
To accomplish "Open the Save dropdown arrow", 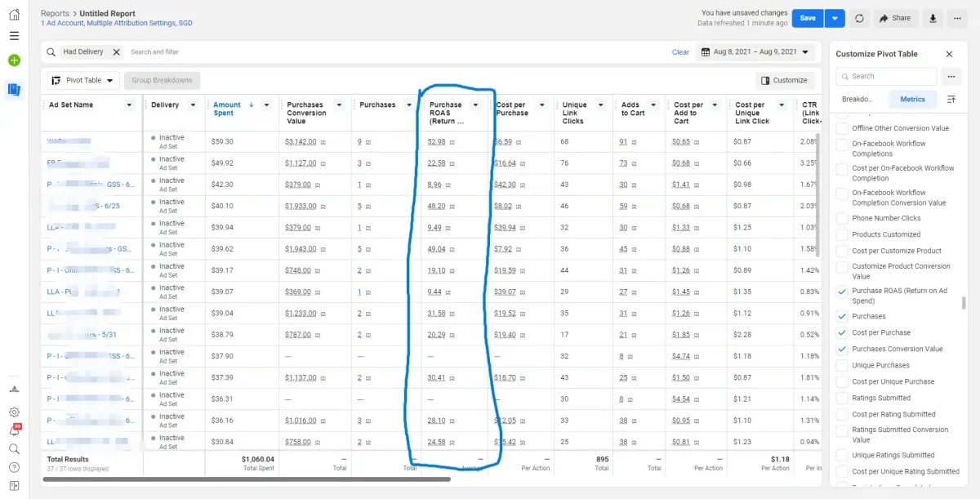I will [833, 18].
